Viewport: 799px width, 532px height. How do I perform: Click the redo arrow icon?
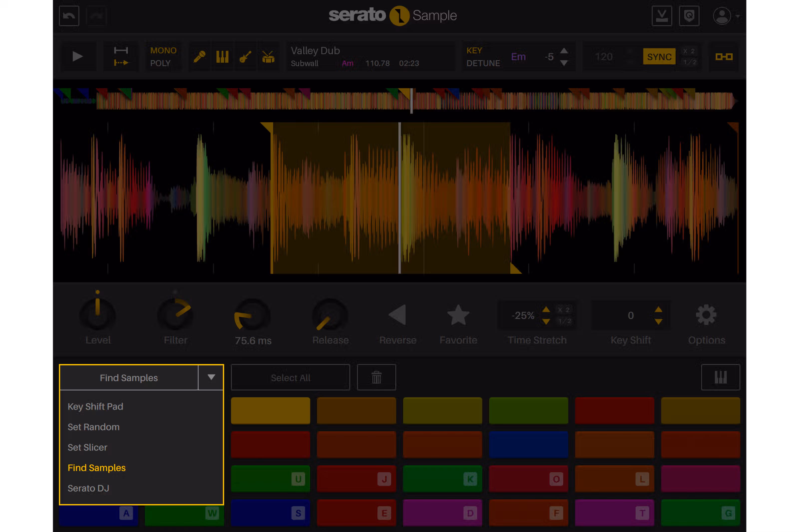[96, 16]
